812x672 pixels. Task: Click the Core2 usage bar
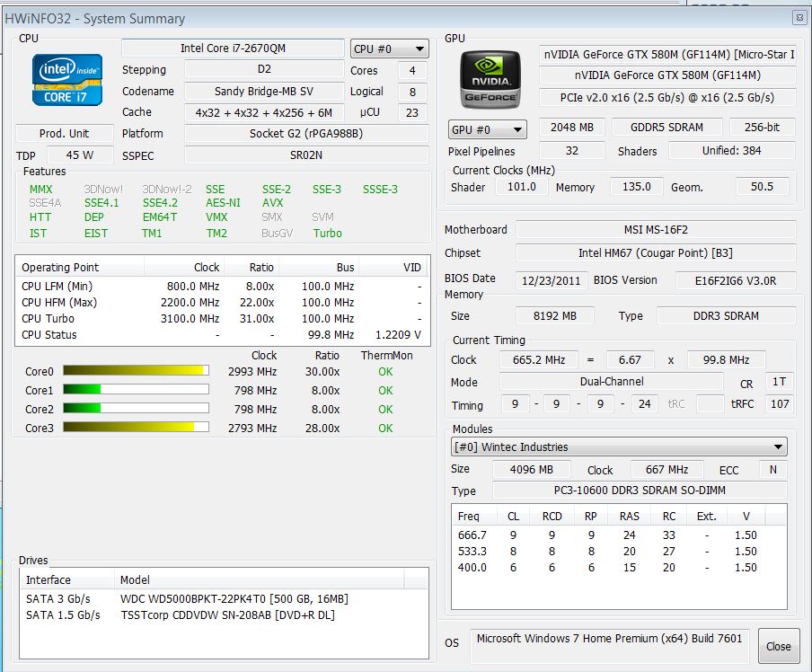pos(137,408)
